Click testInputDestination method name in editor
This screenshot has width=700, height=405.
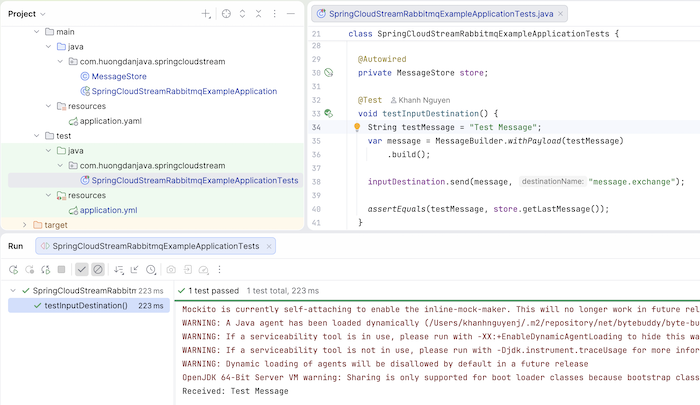(430, 113)
